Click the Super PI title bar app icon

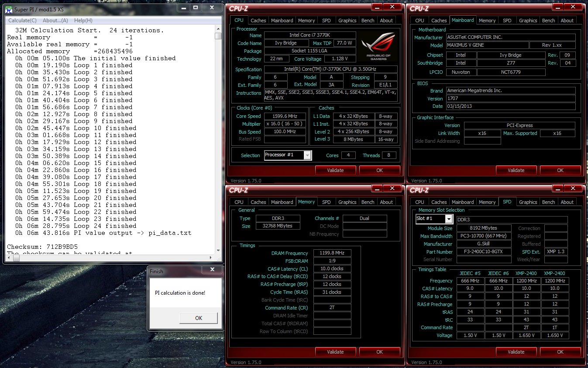[9, 9]
